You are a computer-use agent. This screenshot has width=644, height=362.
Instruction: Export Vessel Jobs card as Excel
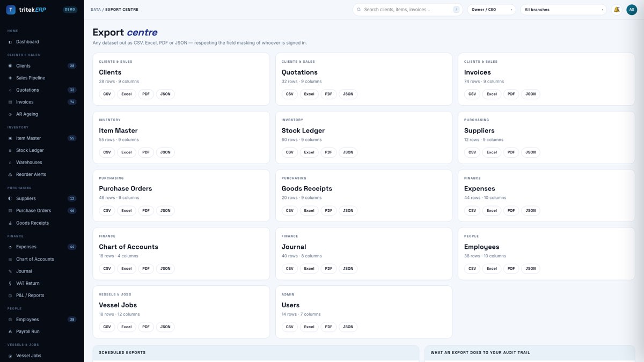coord(127,327)
